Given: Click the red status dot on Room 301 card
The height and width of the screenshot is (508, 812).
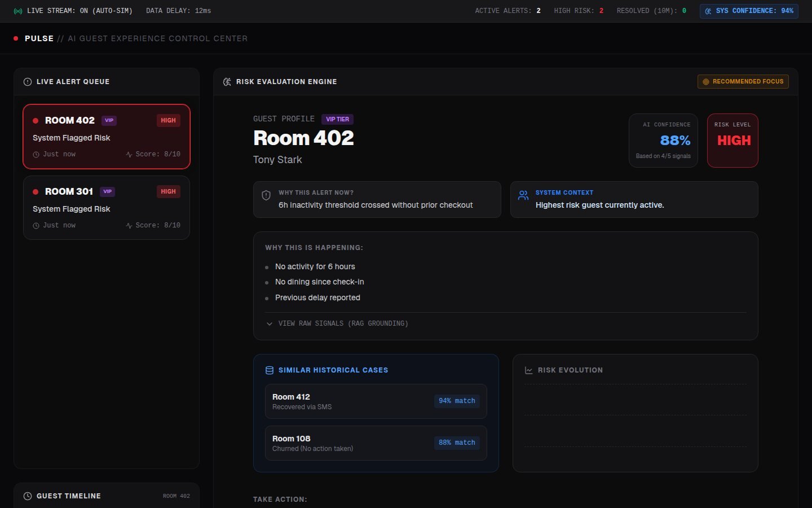Looking at the screenshot, I should (36, 192).
